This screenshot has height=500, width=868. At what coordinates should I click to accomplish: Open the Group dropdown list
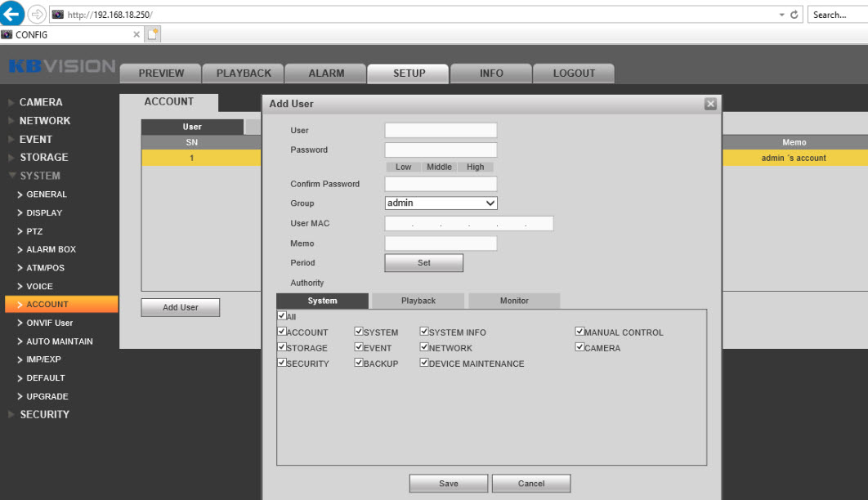click(441, 203)
